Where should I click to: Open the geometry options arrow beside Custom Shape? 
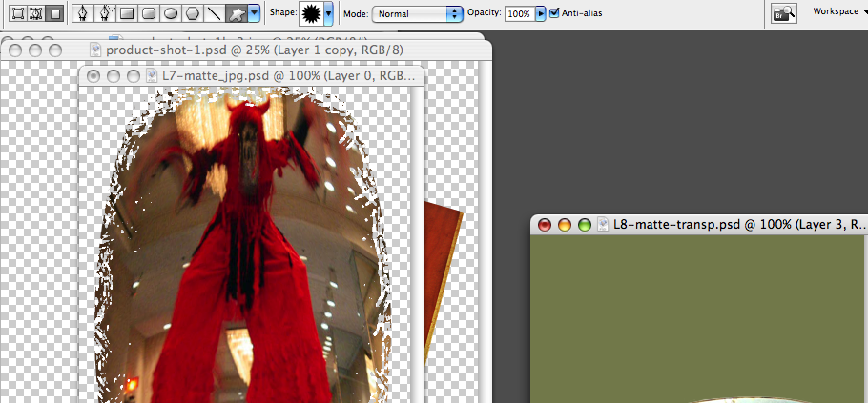254,14
